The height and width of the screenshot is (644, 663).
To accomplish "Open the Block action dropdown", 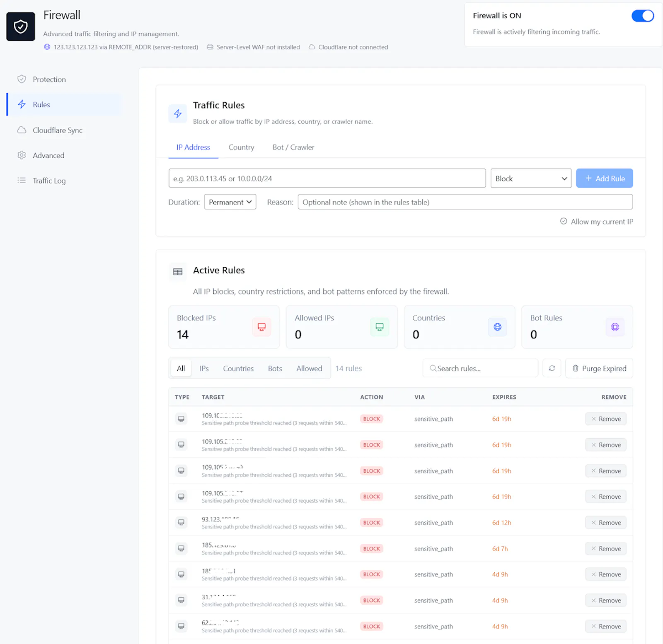I will tap(531, 178).
